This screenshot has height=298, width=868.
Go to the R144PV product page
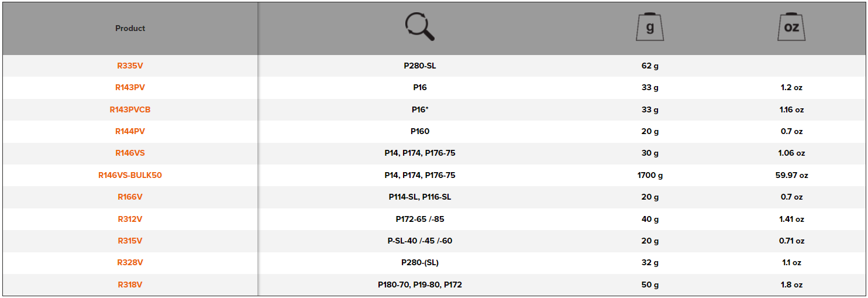click(130, 131)
